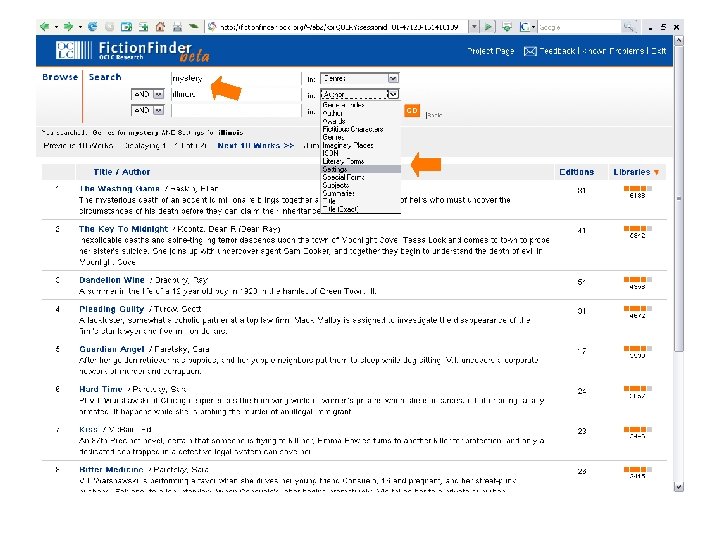
Task: Choose Settings from the index list
Action: pyautogui.click(x=360, y=169)
